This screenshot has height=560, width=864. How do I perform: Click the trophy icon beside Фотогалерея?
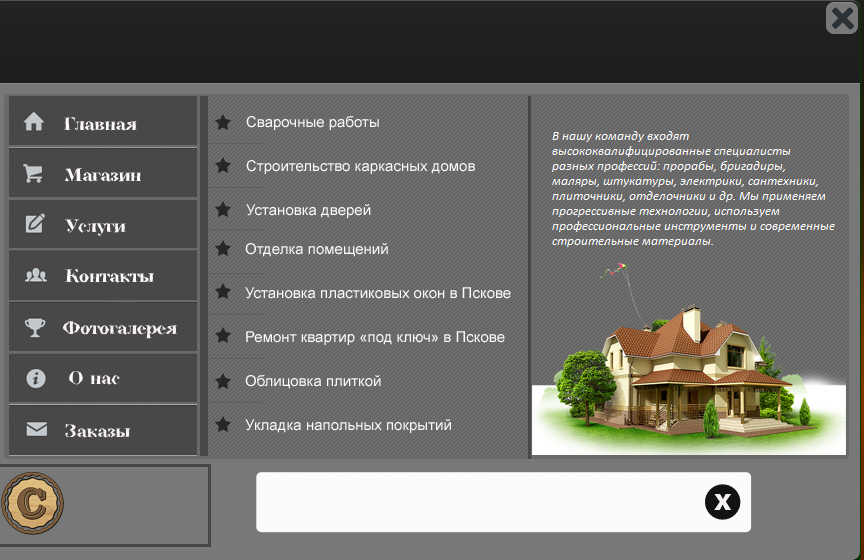coord(35,327)
